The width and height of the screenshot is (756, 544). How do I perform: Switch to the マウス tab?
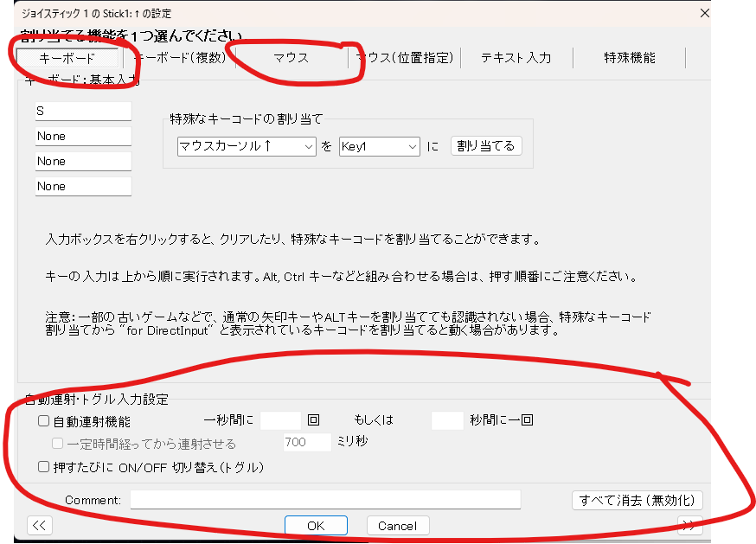click(291, 58)
